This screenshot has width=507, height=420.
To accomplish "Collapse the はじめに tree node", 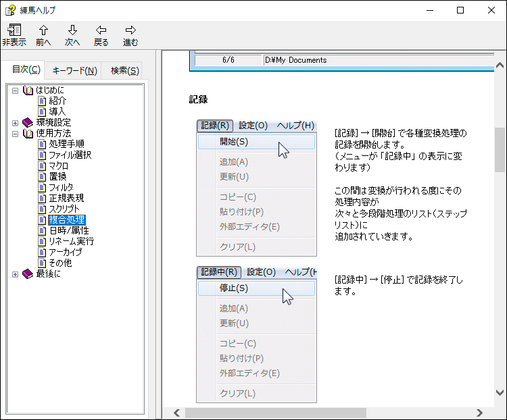I will (15, 90).
